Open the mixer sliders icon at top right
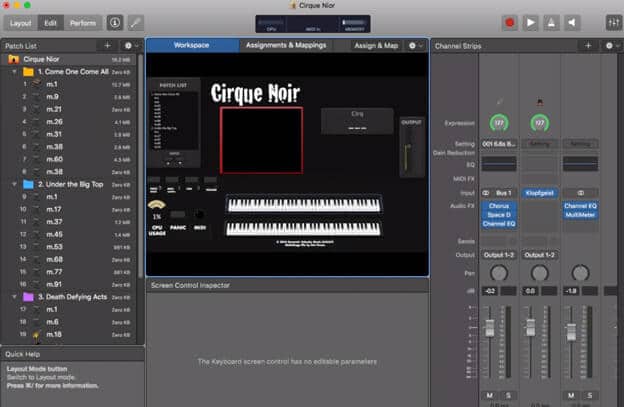 [x=614, y=23]
